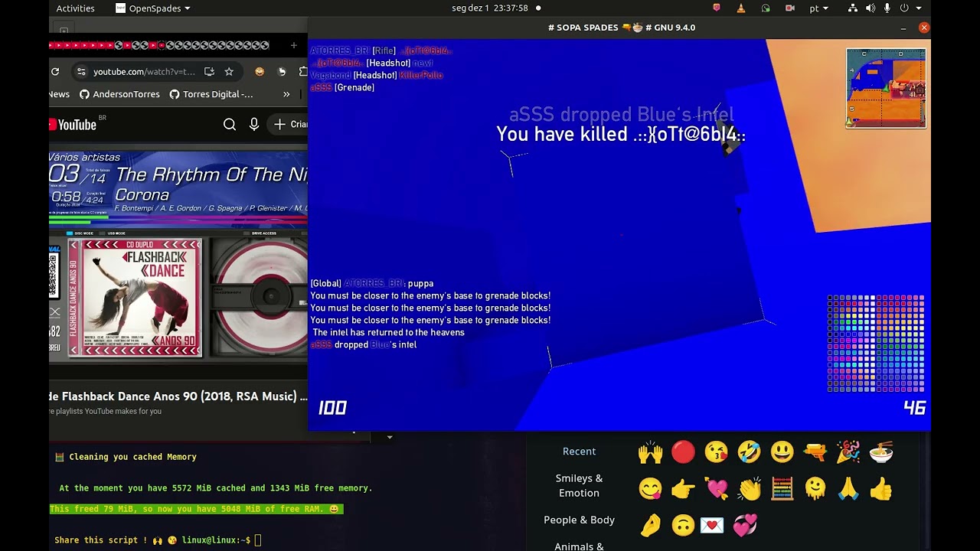
Task: Expand hidden bookmarks with chevron
Action: (286, 94)
